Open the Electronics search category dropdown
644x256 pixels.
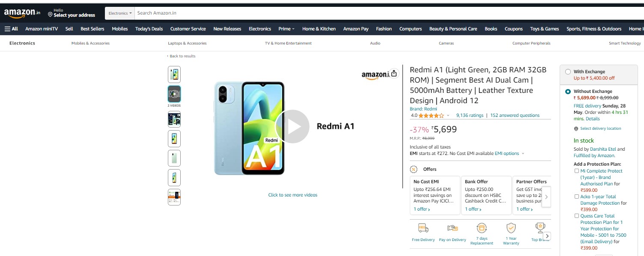click(120, 13)
